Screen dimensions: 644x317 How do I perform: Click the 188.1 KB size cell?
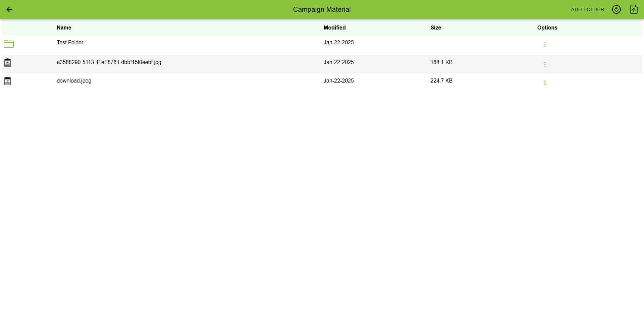point(441,62)
